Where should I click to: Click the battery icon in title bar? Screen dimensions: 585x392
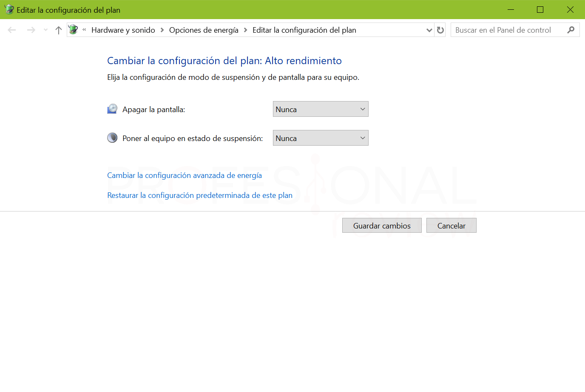pyautogui.click(x=9, y=10)
